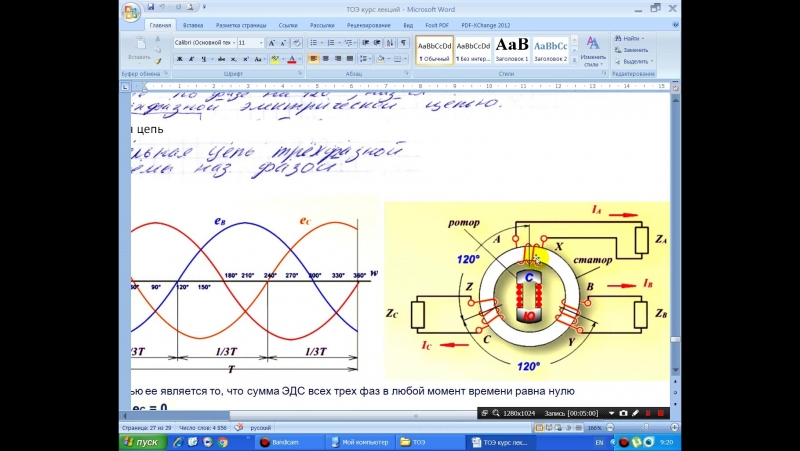The width and height of the screenshot is (800, 451).
Task: Open the round Office button menu
Action: [x=131, y=12]
